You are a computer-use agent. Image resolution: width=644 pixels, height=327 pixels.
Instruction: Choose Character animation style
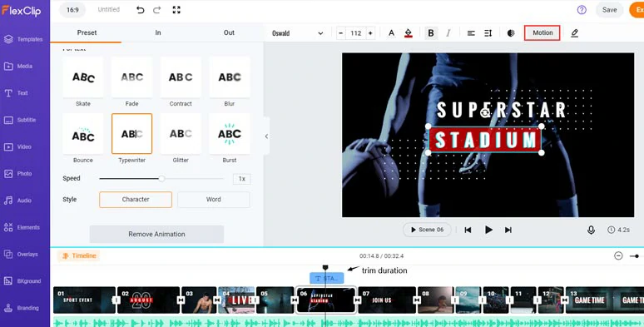pyautogui.click(x=136, y=200)
